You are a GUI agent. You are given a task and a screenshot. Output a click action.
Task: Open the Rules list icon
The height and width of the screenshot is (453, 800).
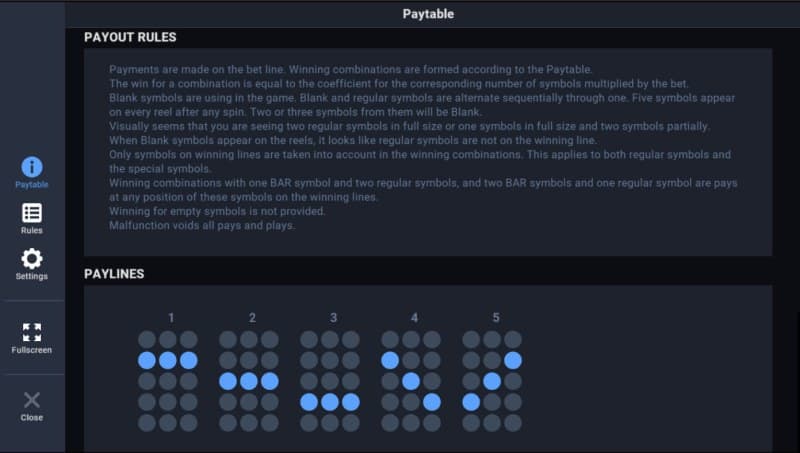(32, 213)
